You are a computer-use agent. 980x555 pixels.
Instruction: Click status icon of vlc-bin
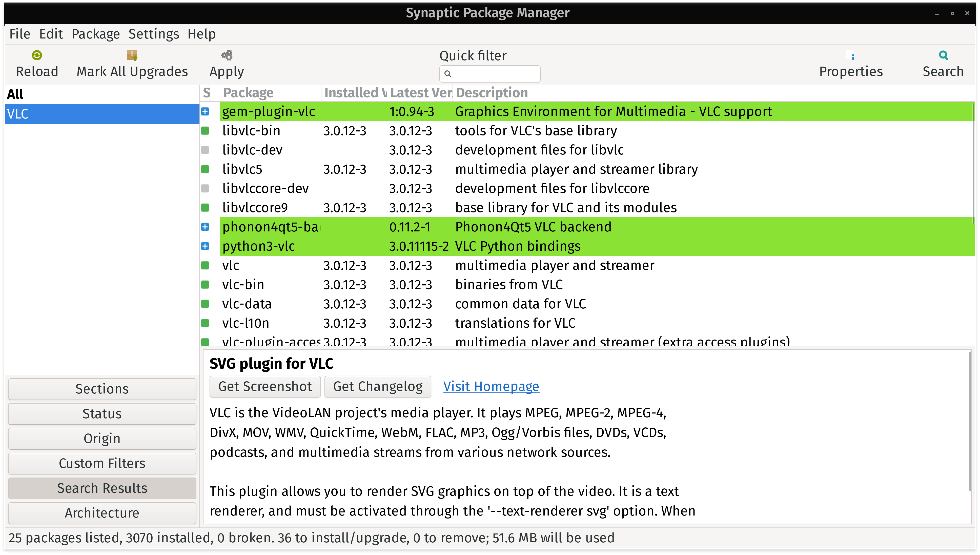click(x=205, y=285)
